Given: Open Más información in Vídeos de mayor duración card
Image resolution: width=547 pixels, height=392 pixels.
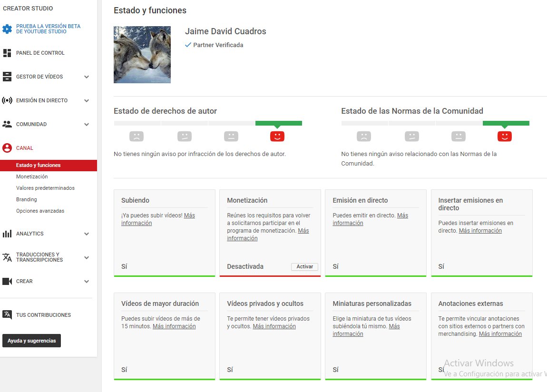Looking at the screenshot, I should [174, 326].
